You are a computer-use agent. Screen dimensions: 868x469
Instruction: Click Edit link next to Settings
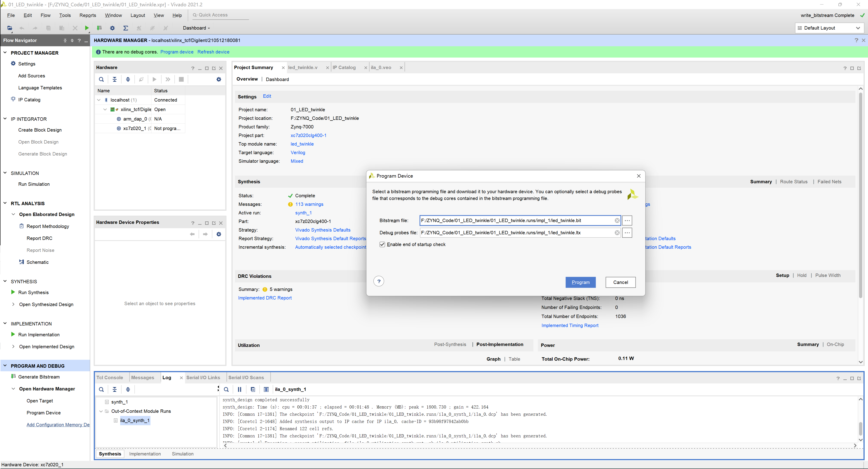[267, 96]
